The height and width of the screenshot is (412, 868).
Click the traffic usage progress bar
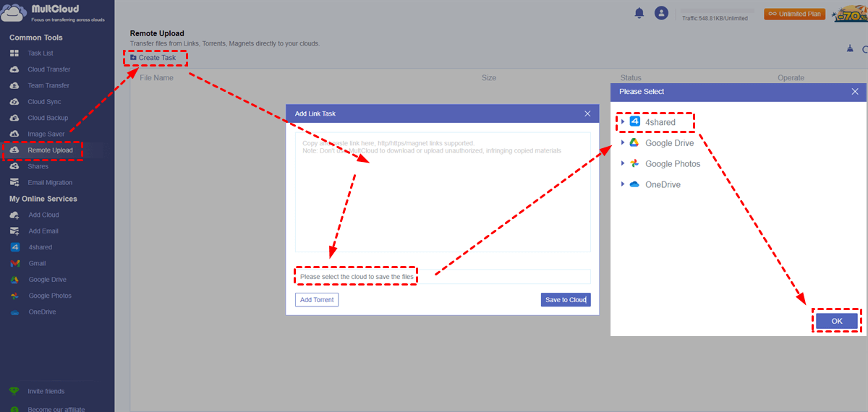pyautogui.click(x=716, y=11)
